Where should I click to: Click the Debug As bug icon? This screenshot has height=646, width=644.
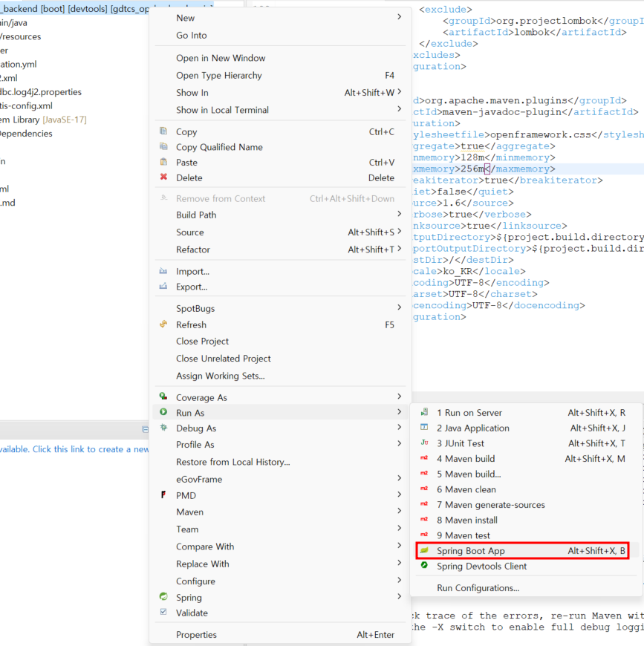(163, 428)
